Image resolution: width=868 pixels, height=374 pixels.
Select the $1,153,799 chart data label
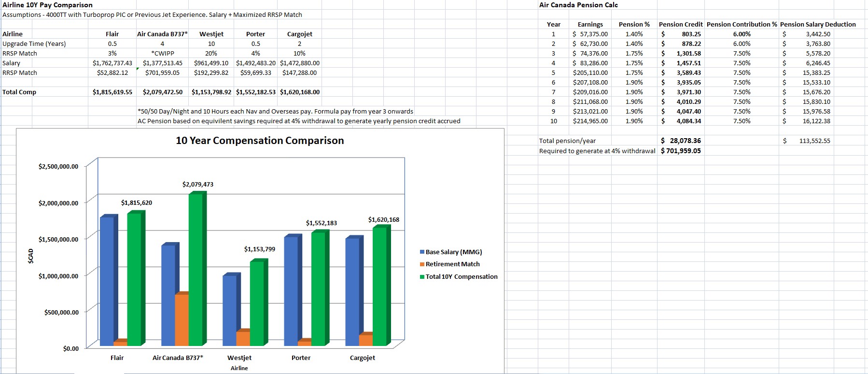point(260,249)
